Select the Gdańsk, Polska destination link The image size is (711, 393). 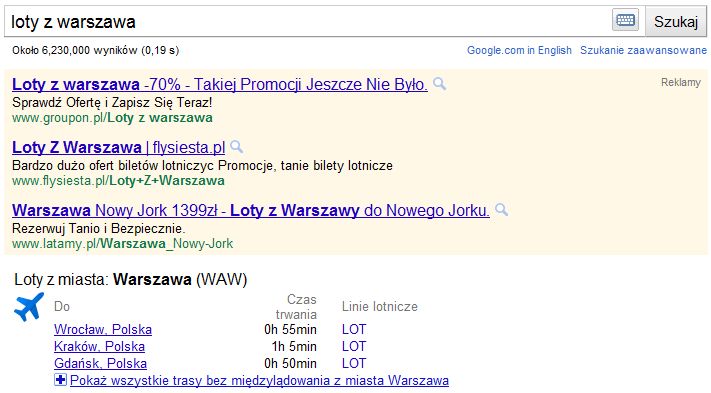tap(100, 364)
